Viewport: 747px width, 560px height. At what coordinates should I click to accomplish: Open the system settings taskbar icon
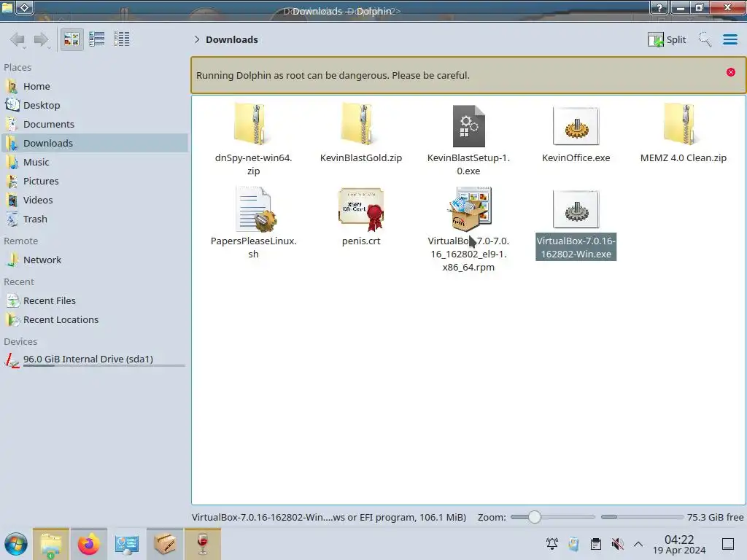coord(127,544)
